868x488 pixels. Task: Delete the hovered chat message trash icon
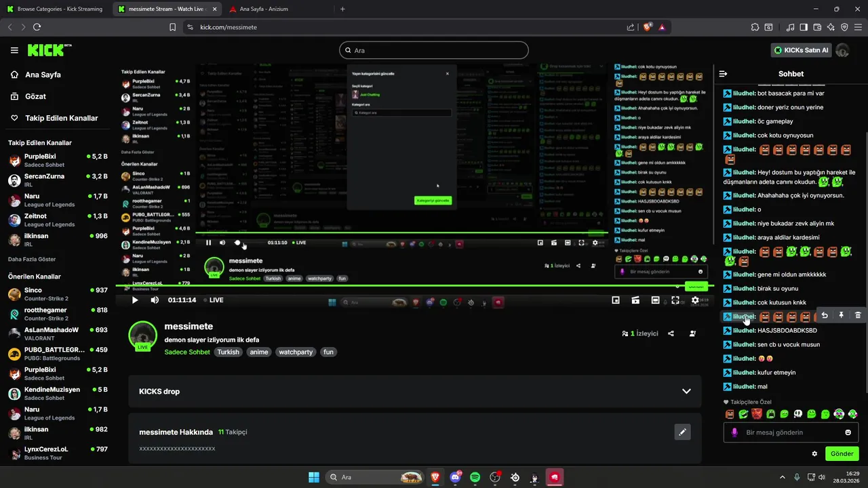pyautogui.click(x=858, y=315)
